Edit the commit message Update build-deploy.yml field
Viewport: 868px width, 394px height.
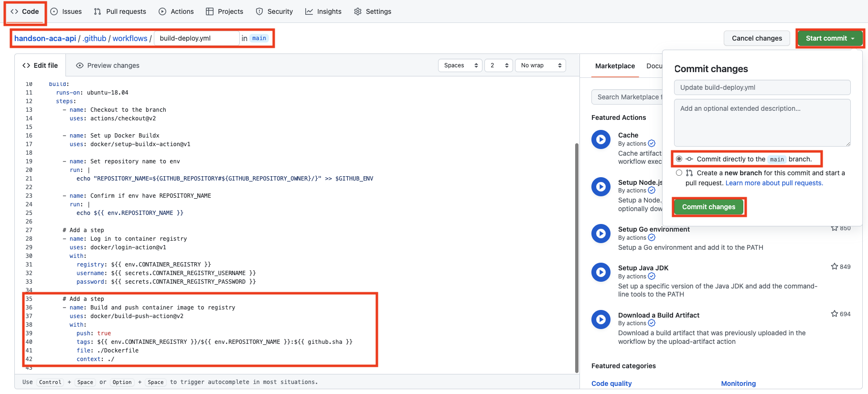point(762,87)
